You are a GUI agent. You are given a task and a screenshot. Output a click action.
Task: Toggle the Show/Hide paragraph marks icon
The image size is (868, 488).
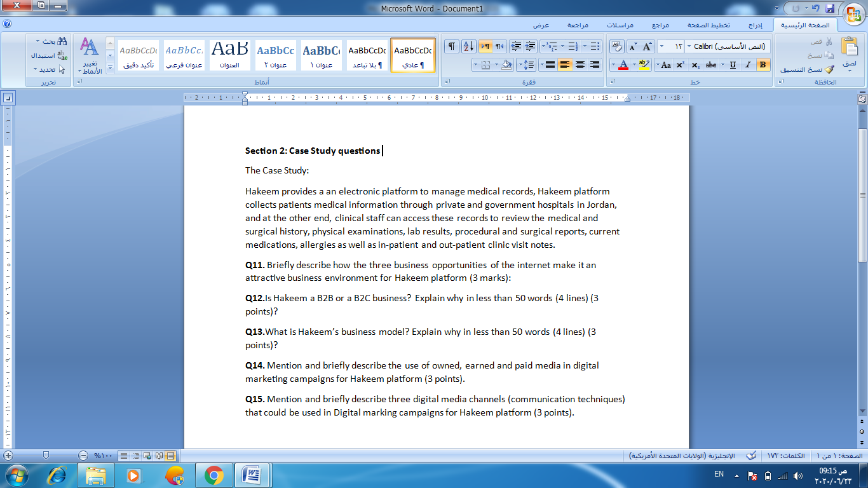coord(451,46)
